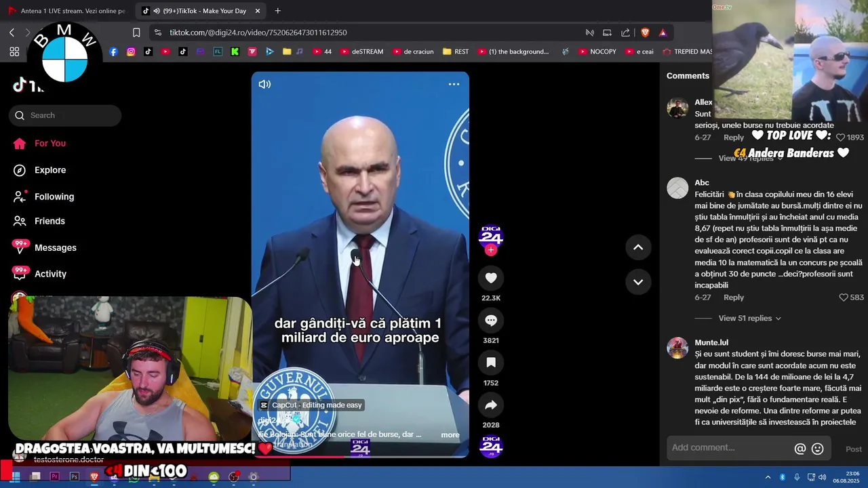Open the Instagram bookmark icon

coord(131,52)
